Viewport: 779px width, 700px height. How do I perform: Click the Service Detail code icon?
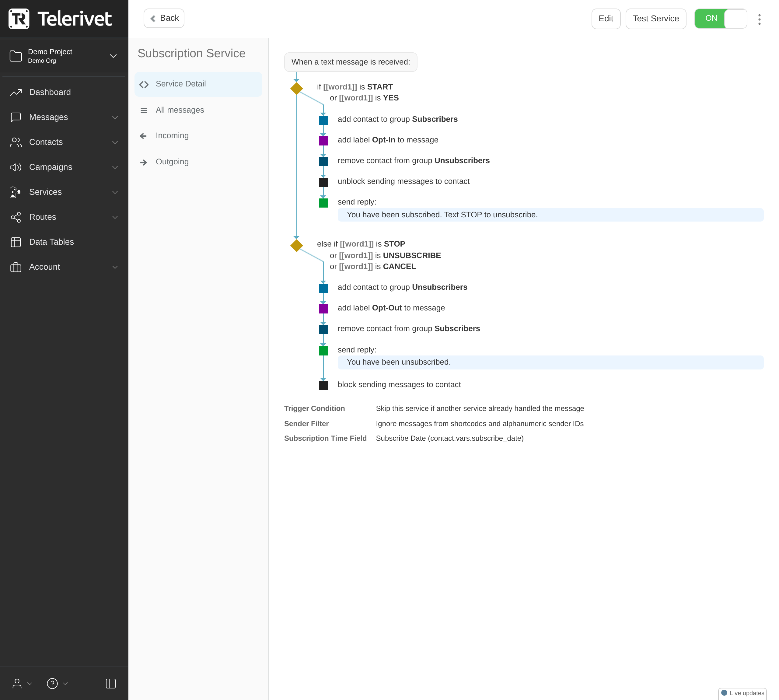coord(144,85)
